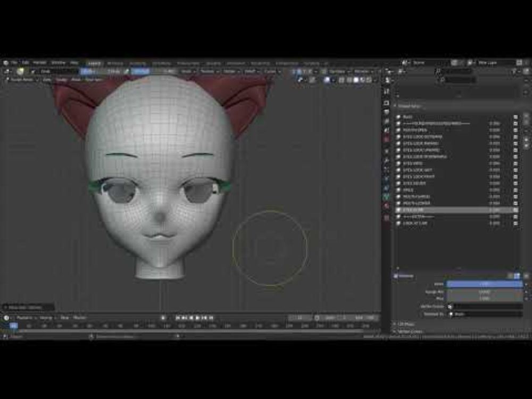The height and width of the screenshot is (399, 532).
Task: Open the Modifiers wrench properties tab
Action: click(x=387, y=160)
